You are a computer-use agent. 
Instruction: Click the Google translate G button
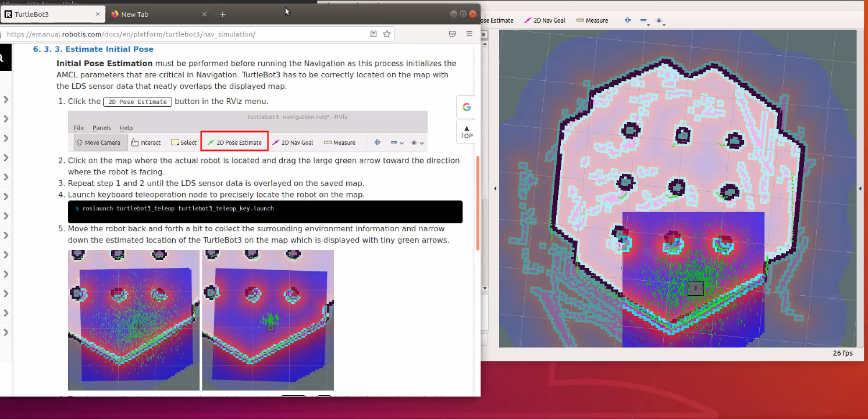(467, 107)
